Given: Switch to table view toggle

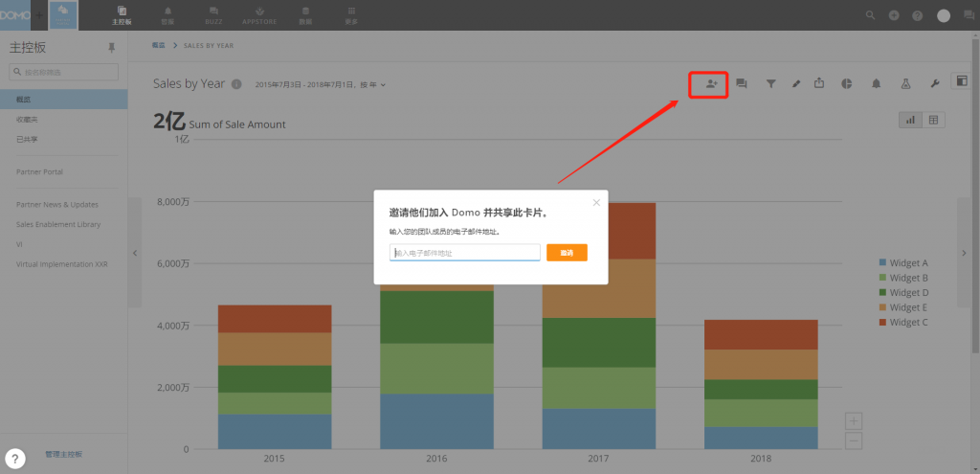Looking at the screenshot, I should pyautogui.click(x=933, y=120).
